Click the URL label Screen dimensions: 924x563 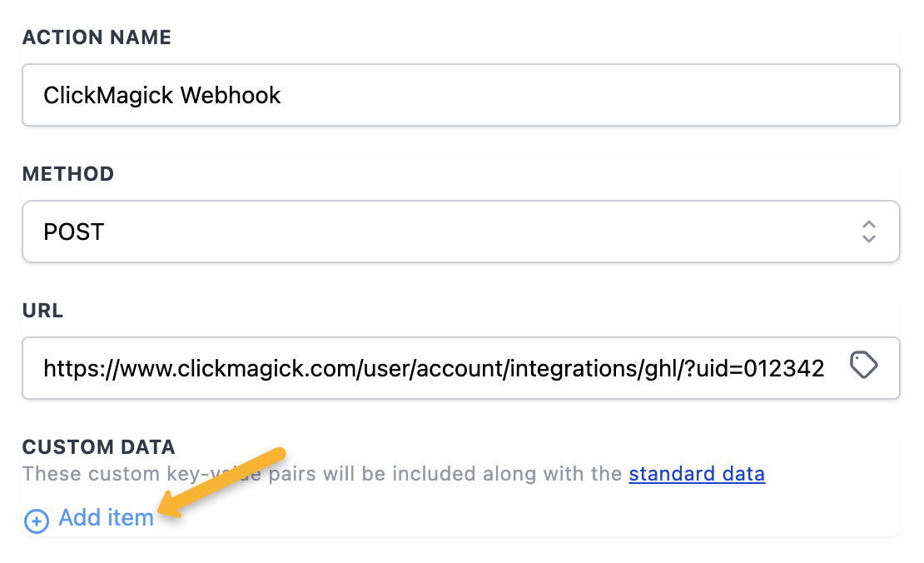tap(42, 311)
